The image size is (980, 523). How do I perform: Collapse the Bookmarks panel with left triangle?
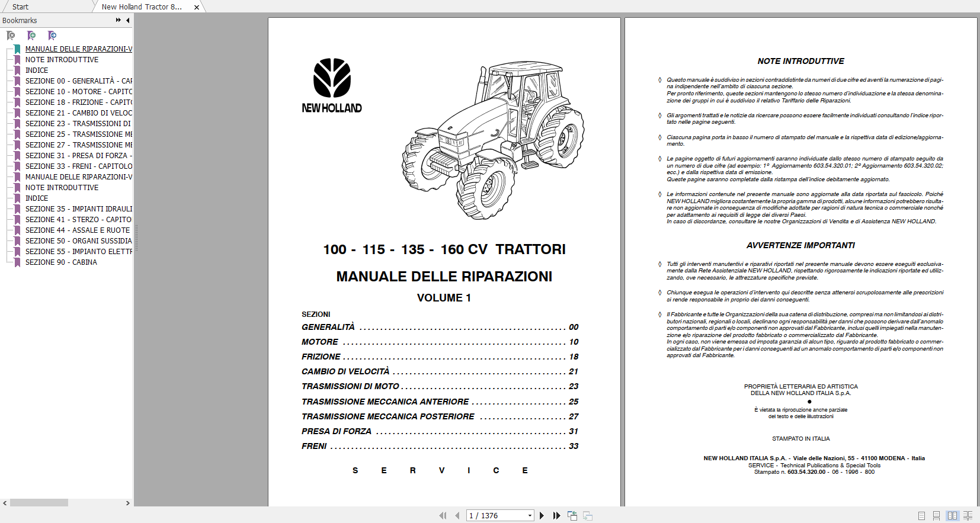point(127,20)
